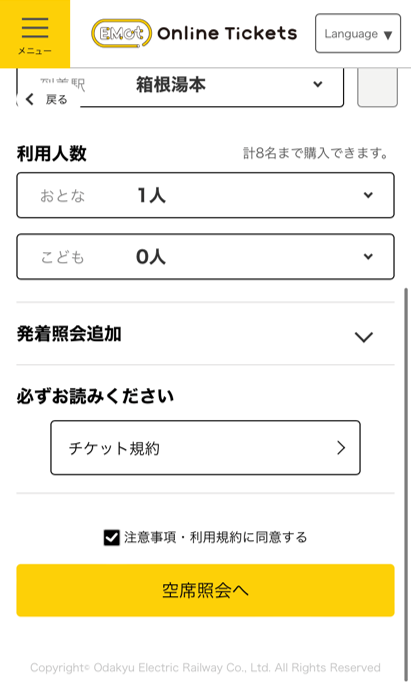Click the chevron on 箱根湯本 station field
This screenshot has height=682, width=411.
pos(318,84)
